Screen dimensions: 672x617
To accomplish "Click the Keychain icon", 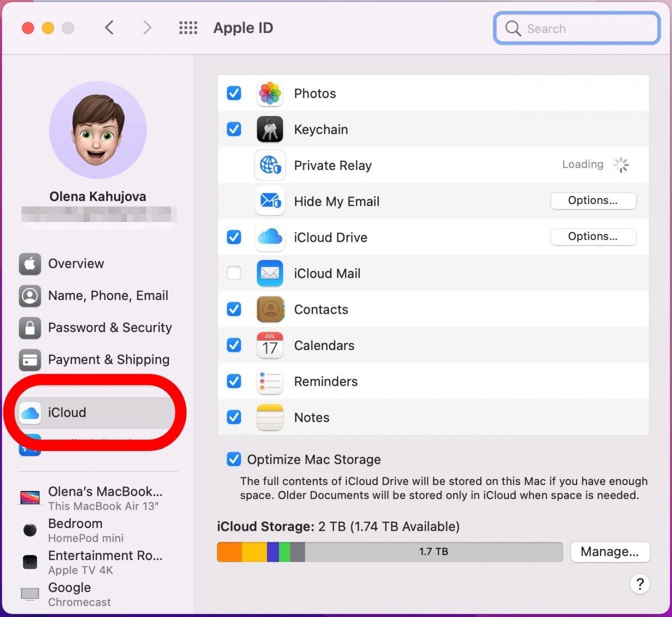I will (270, 129).
